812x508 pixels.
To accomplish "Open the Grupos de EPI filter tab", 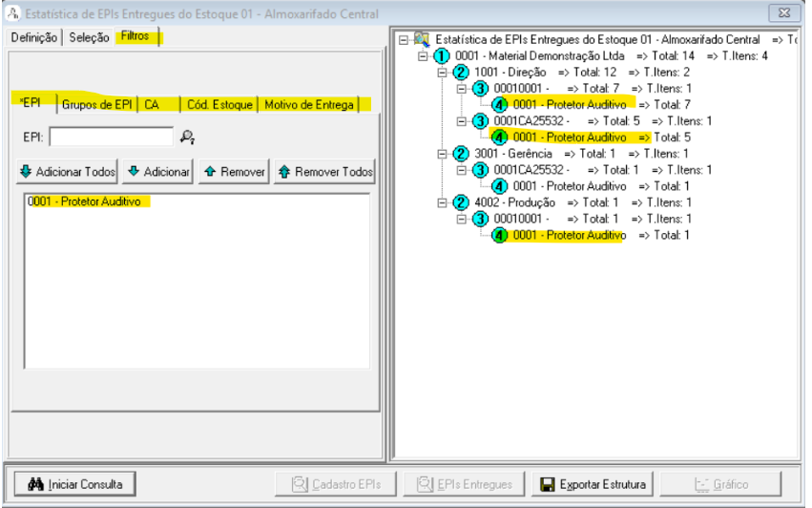I will point(96,104).
